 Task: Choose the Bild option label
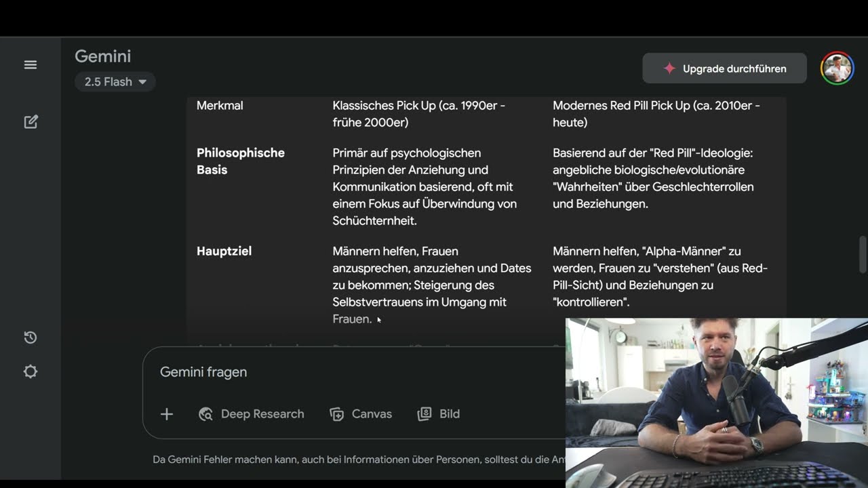[450, 414]
